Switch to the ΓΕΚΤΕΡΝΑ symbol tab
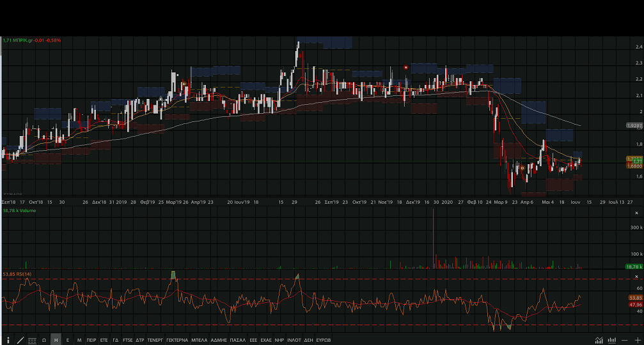 [x=177, y=341]
